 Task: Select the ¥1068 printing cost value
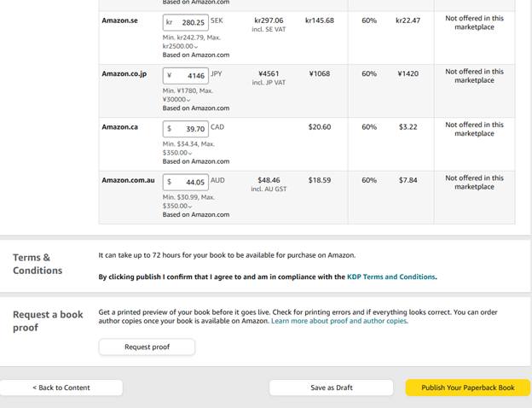[x=320, y=73]
